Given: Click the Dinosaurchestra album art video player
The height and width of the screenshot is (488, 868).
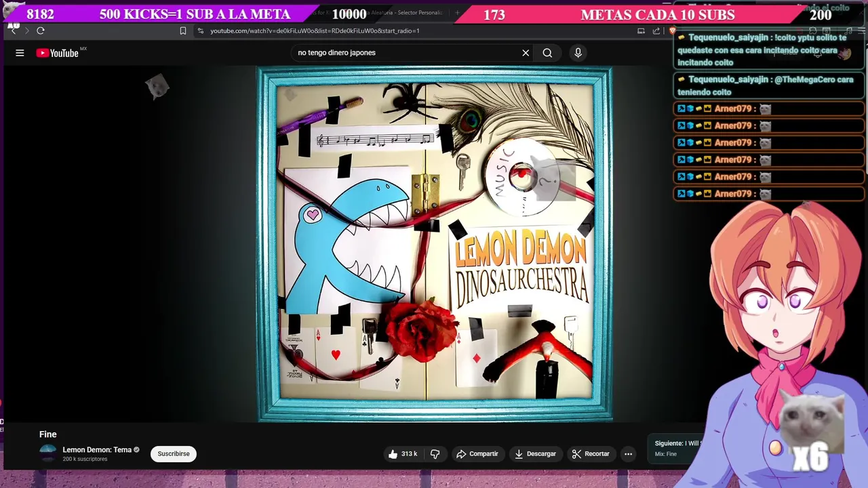Looking at the screenshot, I should 435,244.
